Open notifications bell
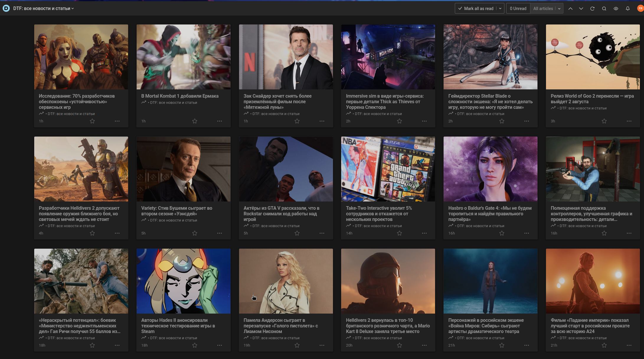Screen dimensions: 644x359 pos(628,9)
